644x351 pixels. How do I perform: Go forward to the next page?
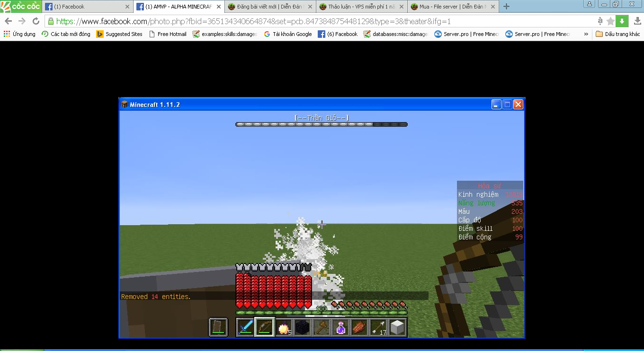coord(22,21)
